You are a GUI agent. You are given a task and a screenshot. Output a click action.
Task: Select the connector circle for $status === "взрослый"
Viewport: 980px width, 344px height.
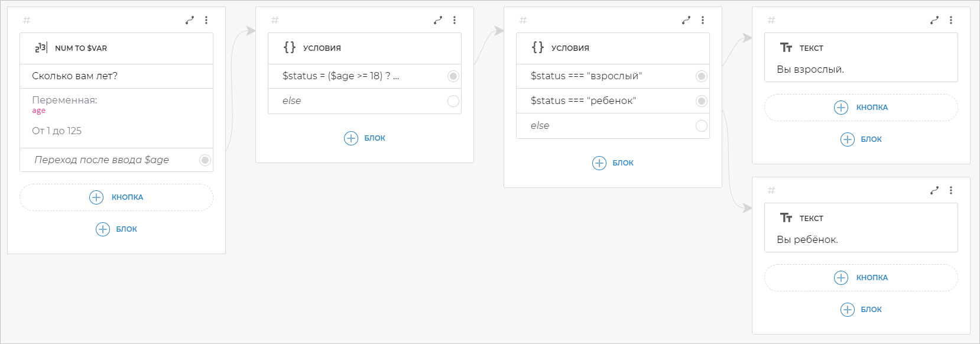(701, 76)
